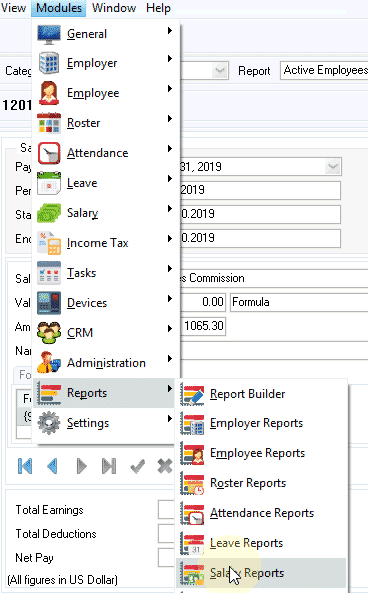Image resolution: width=368 pixels, height=593 pixels.
Task: Go to previous record arrow
Action: coord(53,466)
